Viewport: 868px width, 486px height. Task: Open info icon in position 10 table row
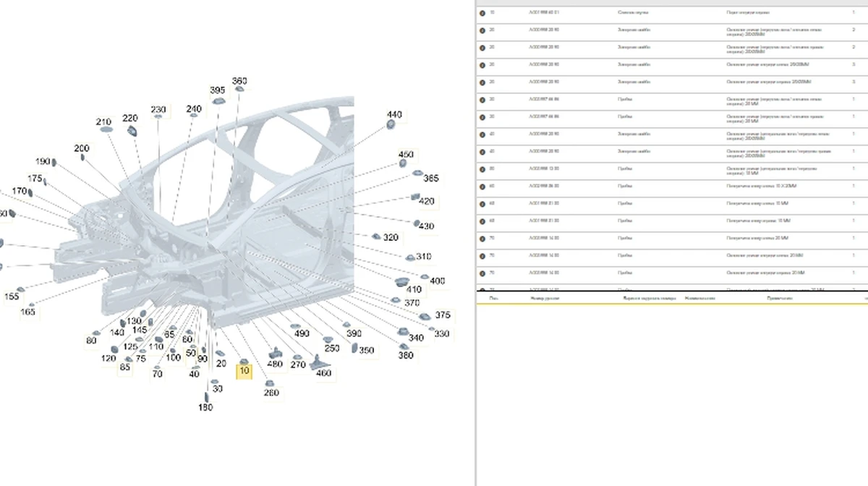482,12
